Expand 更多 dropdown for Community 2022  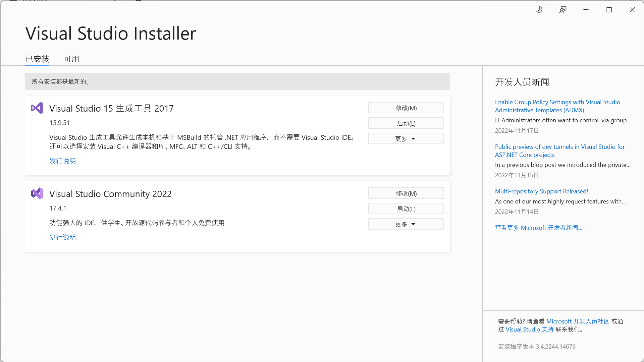click(x=406, y=224)
